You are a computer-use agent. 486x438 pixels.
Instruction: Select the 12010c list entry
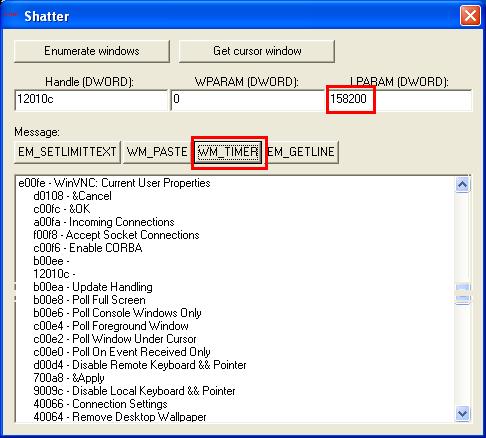point(54,274)
